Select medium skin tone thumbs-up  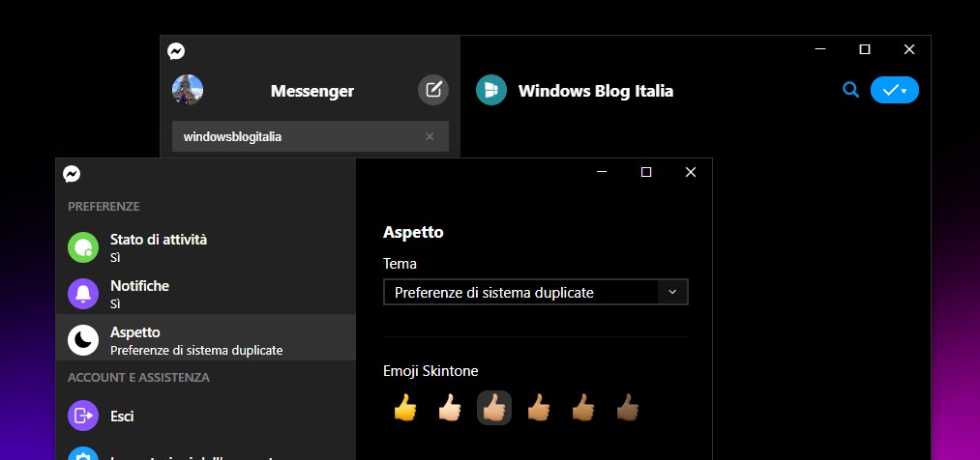tap(539, 408)
